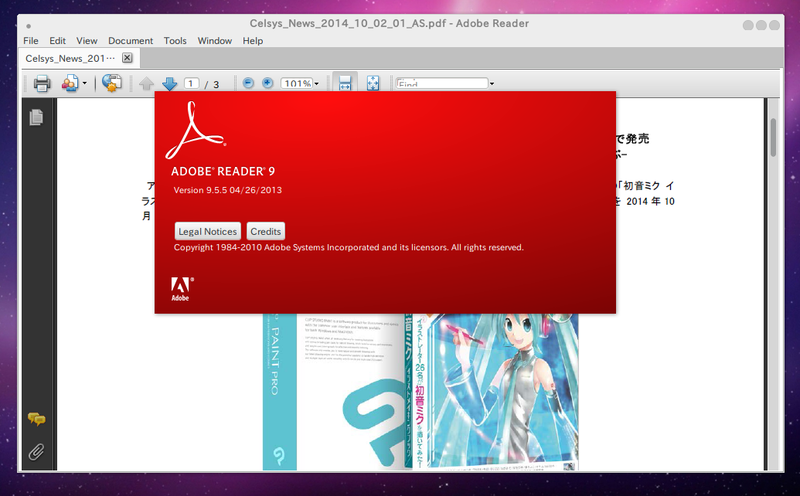Click the Adobe online services globe icon

point(112,83)
